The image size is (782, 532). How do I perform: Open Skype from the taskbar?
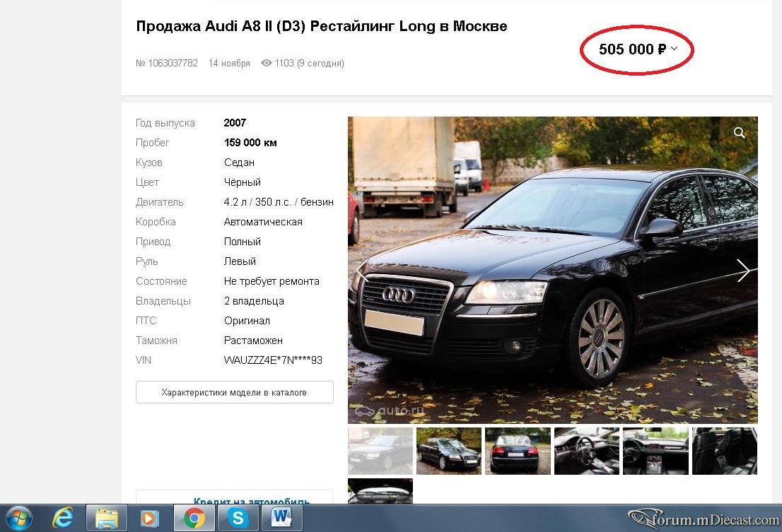[238, 518]
